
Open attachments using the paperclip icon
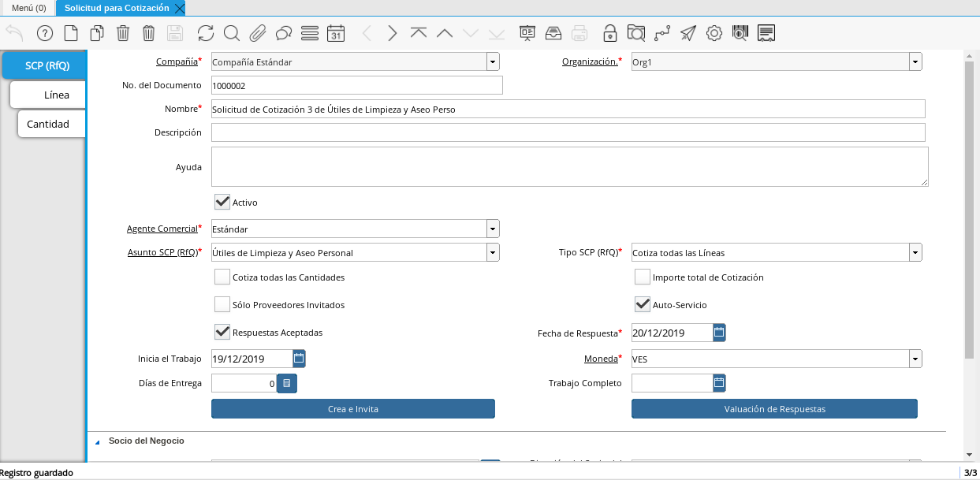tap(257, 33)
